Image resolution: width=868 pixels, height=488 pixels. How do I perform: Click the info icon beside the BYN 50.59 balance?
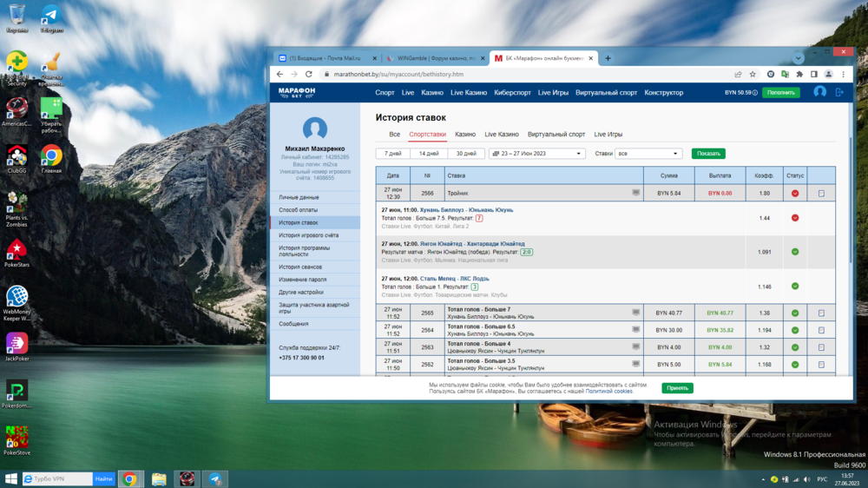(755, 93)
